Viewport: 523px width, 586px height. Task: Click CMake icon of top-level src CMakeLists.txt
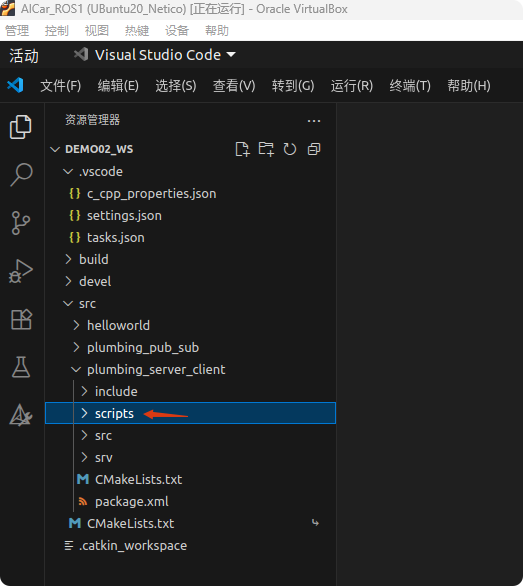[75, 523]
